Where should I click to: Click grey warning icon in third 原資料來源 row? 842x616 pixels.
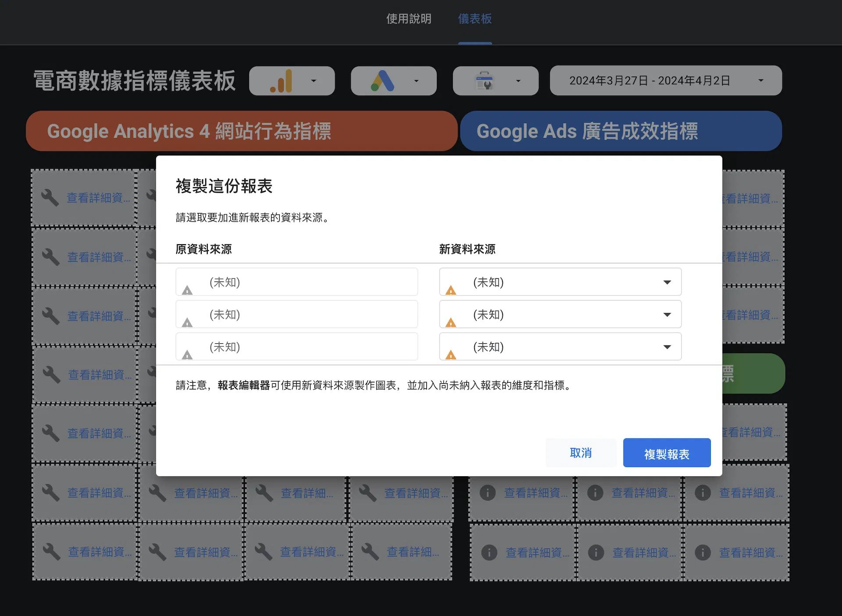187,355
